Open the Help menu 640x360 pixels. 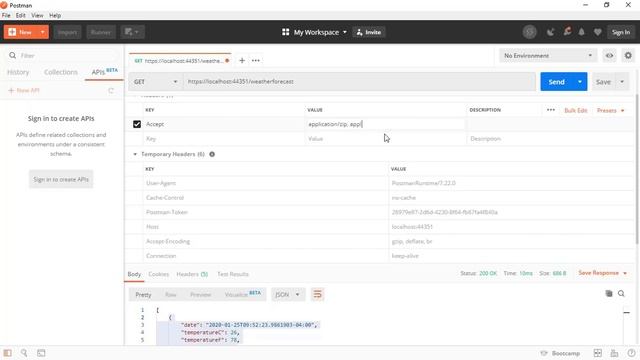tap(55, 15)
